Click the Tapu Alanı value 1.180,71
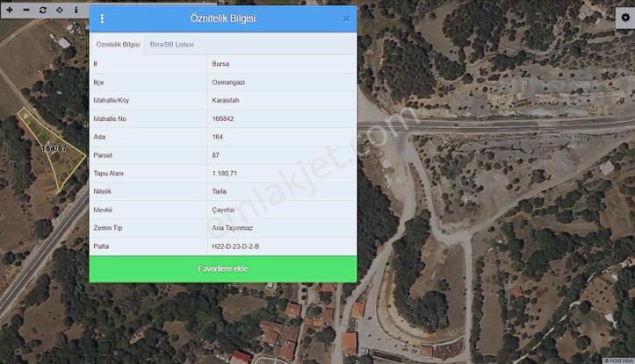 click(x=225, y=173)
